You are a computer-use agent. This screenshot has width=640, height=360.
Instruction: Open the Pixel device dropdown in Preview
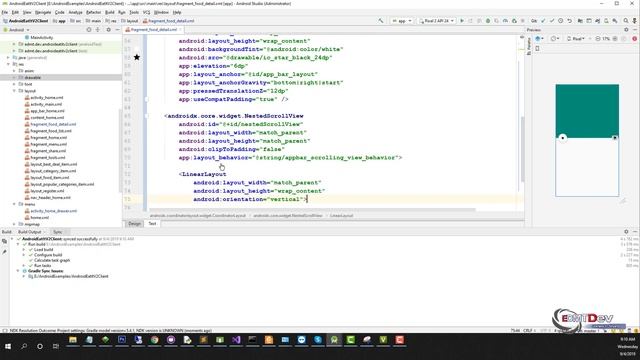click(x=576, y=39)
